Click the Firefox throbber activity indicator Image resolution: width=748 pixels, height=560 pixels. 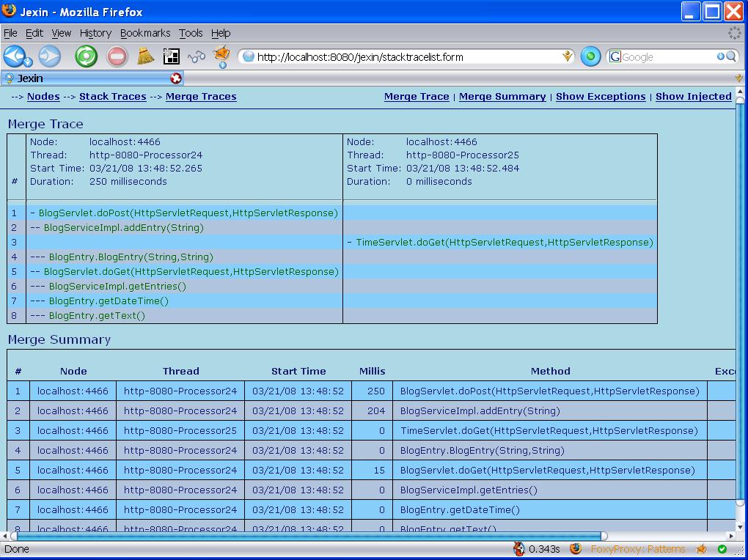coord(735,33)
